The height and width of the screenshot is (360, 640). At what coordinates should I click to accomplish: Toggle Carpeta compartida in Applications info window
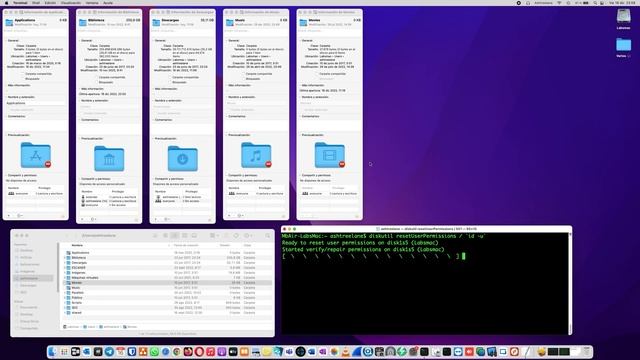pos(23,74)
